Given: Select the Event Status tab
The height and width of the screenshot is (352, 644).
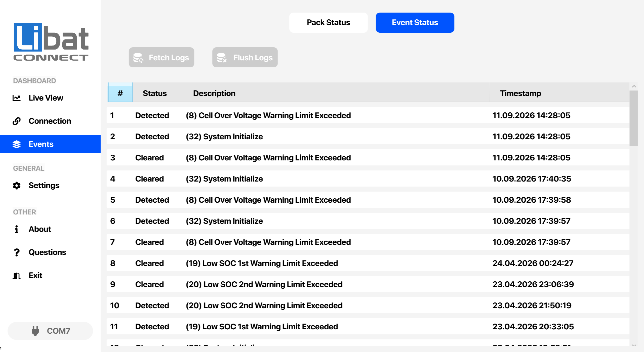Looking at the screenshot, I should click(415, 23).
